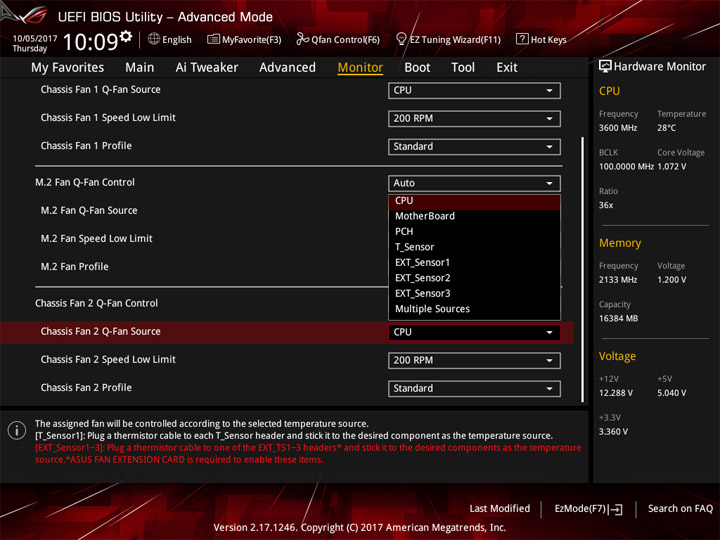Click the Qfan Control fan icon
This screenshot has width=720, height=540.
pyautogui.click(x=302, y=39)
